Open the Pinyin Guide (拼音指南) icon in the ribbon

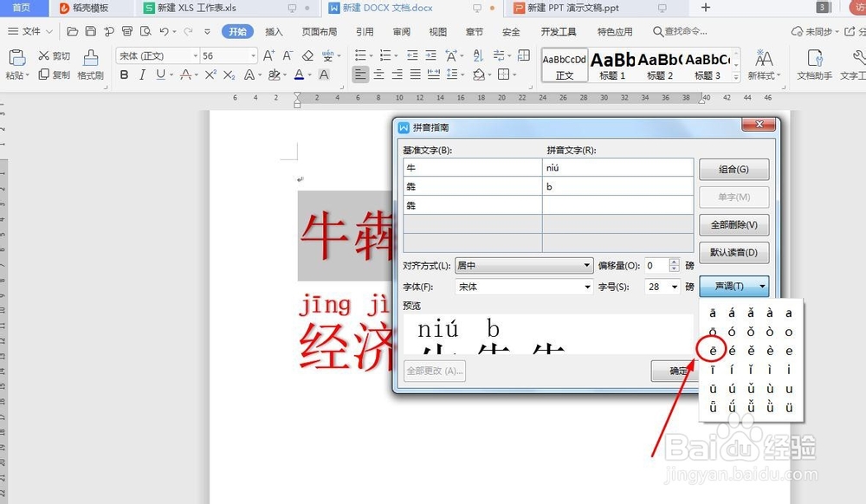point(328,56)
